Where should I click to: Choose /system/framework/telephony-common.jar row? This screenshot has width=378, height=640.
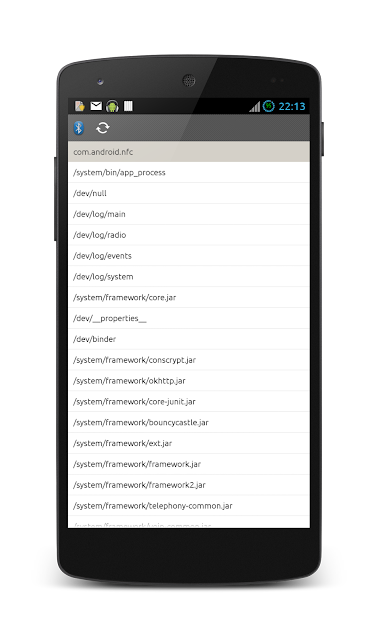coord(189,506)
